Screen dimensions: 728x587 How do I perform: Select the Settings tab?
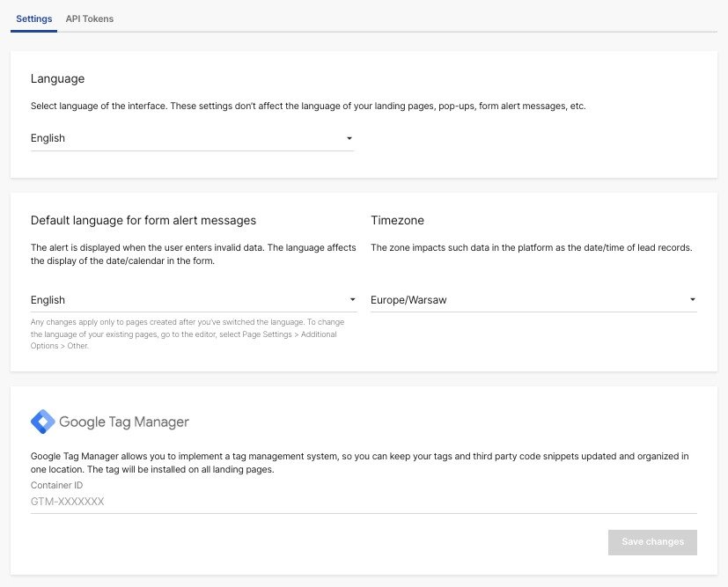[33, 18]
